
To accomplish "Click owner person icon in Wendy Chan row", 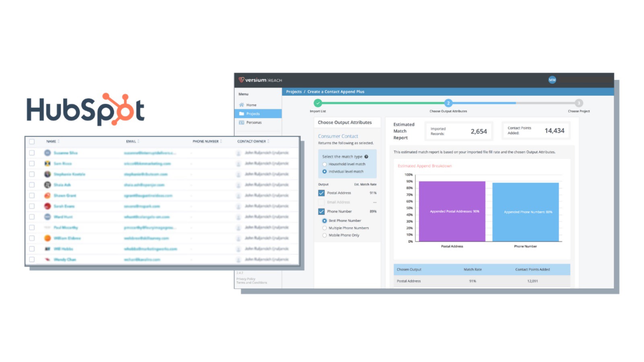I will pos(238,259).
